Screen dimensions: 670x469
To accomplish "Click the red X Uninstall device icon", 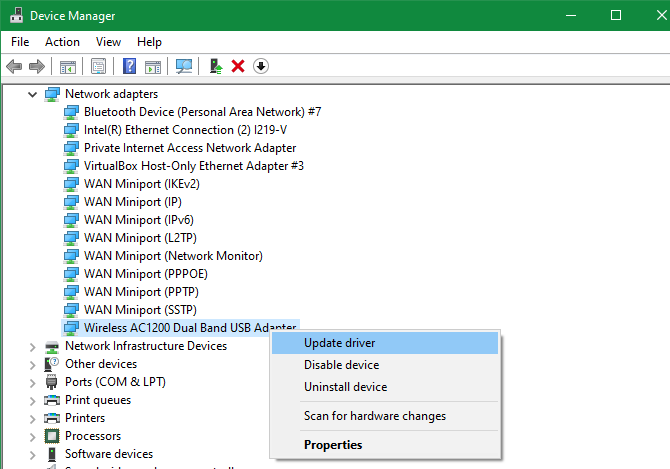I will 238,66.
